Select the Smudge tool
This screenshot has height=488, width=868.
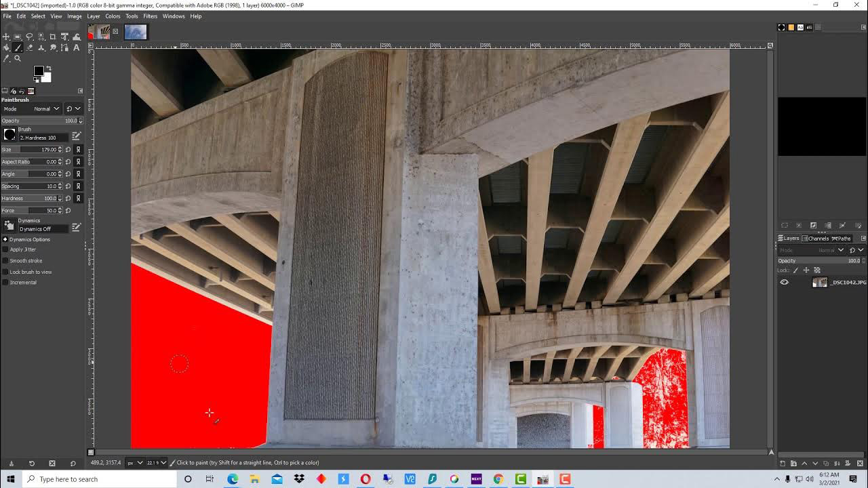52,47
